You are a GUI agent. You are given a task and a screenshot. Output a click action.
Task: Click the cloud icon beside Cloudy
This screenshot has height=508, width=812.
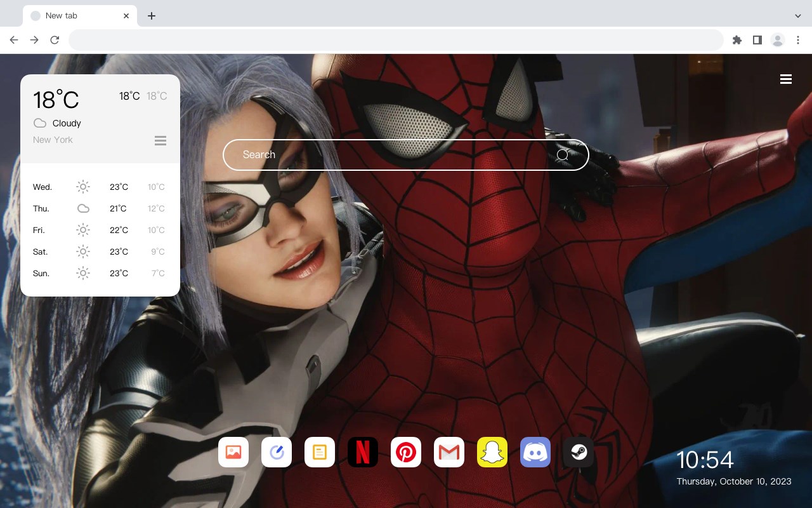tap(40, 123)
